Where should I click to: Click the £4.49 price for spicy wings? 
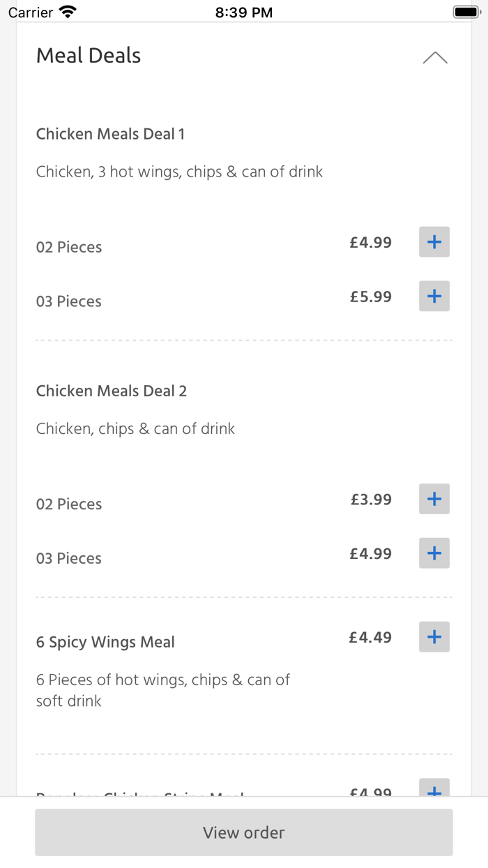click(371, 636)
